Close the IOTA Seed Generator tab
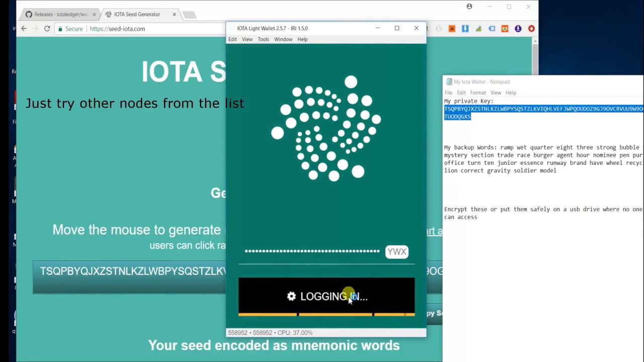The height and width of the screenshot is (362, 644). (174, 15)
